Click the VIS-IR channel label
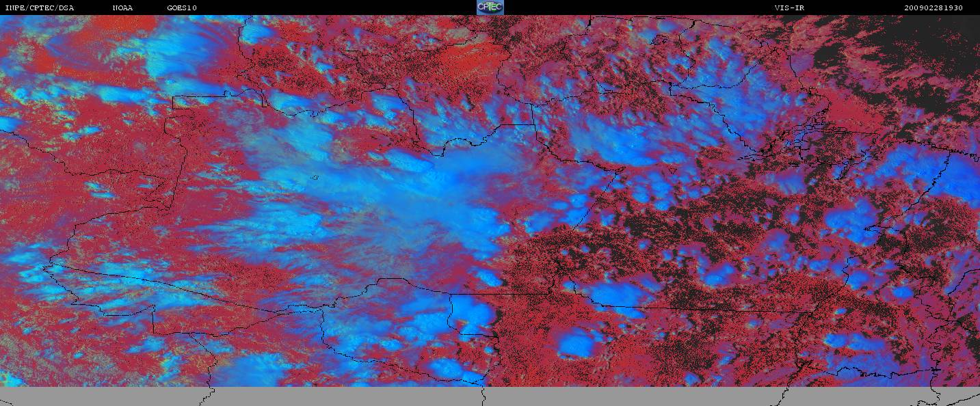The image size is (980, 406). pyautogui.click(x=791, y=8)
